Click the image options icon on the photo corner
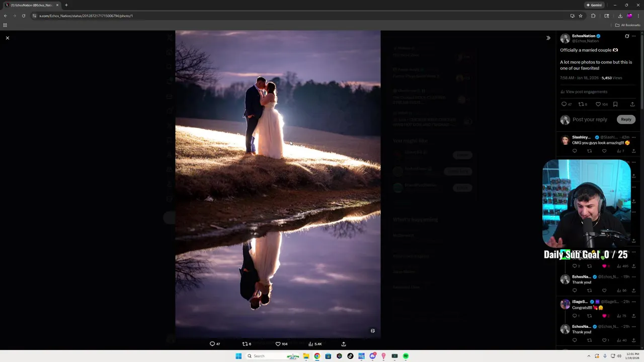This screenshot has height=362, width=644. 373,331
